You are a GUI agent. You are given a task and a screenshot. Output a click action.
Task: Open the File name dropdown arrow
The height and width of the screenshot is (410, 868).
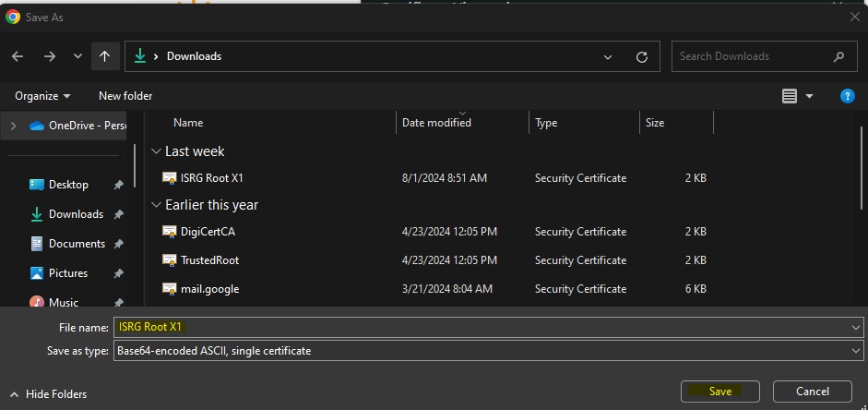856,328
